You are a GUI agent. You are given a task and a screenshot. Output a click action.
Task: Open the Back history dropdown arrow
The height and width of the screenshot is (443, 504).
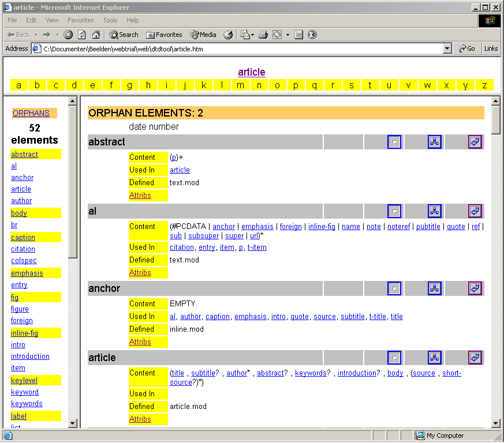(36, 35)
